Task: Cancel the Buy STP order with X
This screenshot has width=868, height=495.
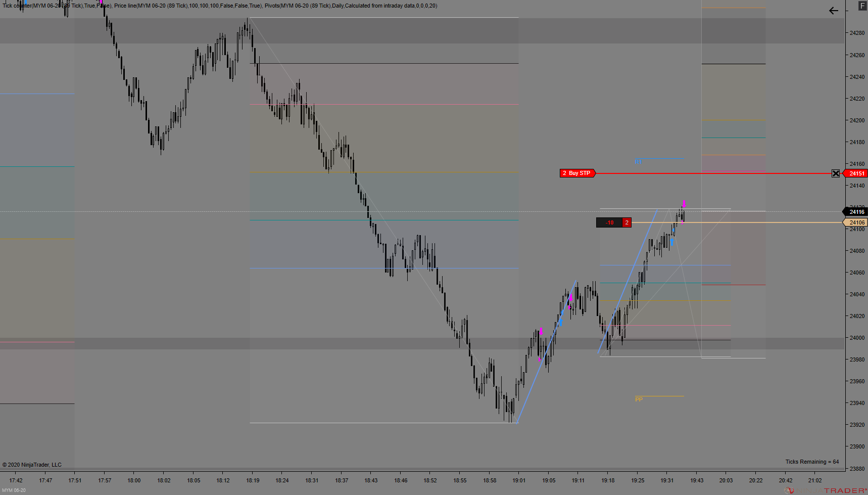Action: [x=836, y=173]
